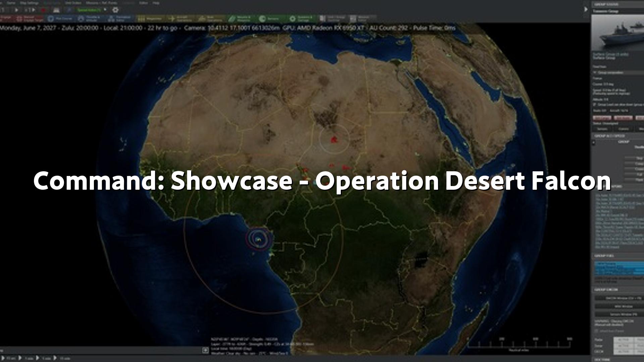Click the red record button

point(43,10)
